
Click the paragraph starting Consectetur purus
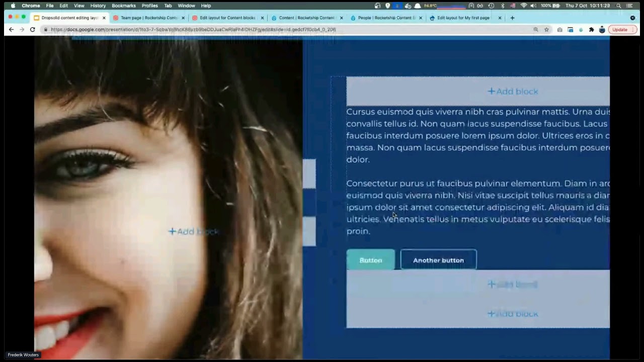[478, 207]
